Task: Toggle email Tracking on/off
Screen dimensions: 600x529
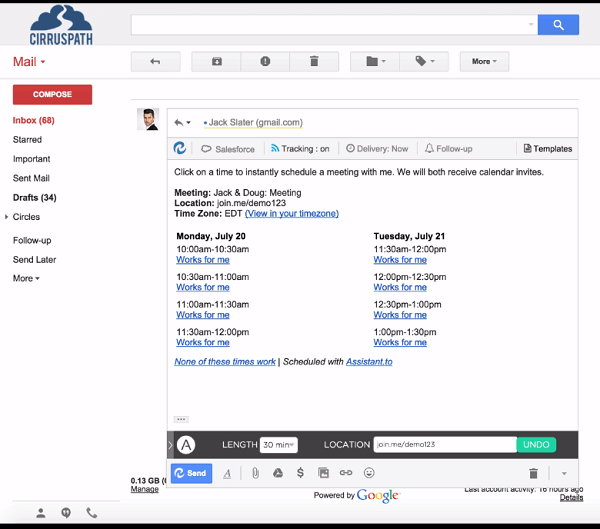Action: pos(300,149)
